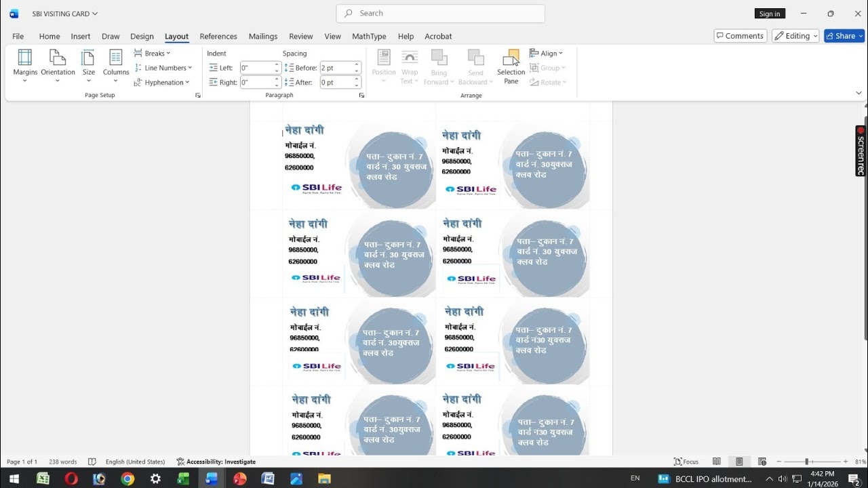Image resolution: width=868 pixels, height=488 pixels.
Task: Open the Selection Pane
Action: pos(511,66)
